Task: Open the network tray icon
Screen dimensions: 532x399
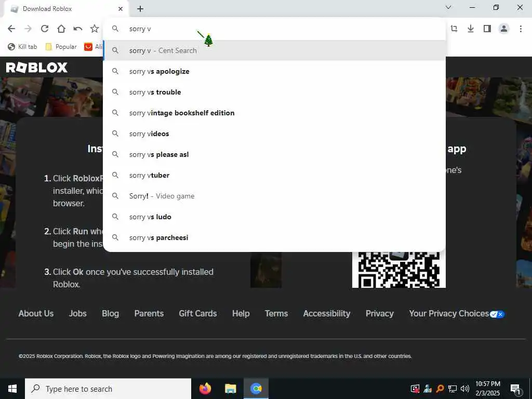Action: pos(453,389)
